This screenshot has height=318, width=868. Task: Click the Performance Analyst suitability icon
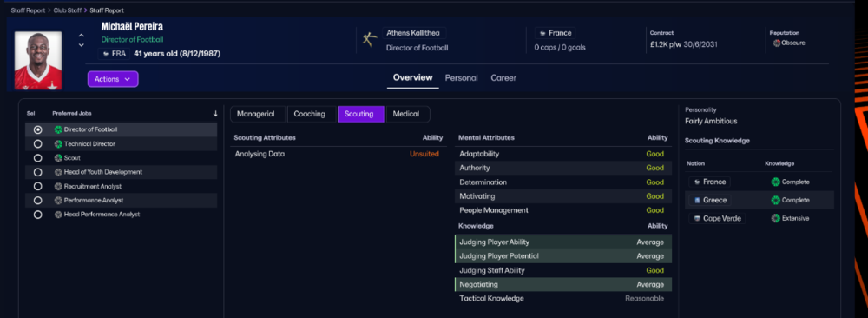click(58, 201)
